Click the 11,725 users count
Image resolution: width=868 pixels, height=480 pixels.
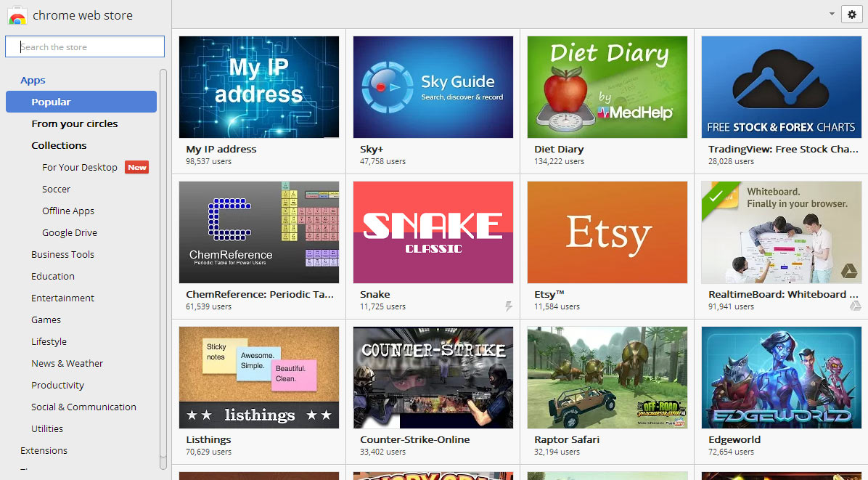point(382,306)
